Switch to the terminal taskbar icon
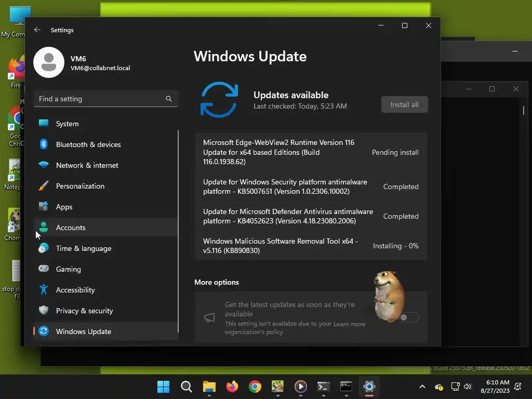 (323, 387)
